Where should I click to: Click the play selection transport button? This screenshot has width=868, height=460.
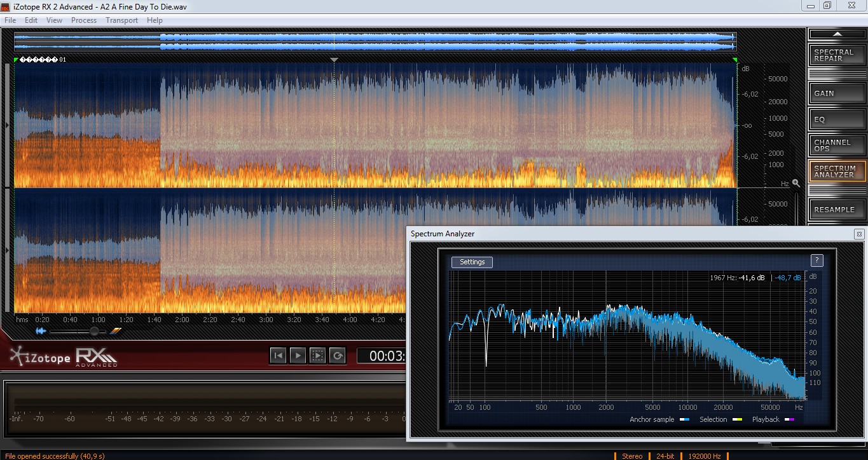click(x=317, y=356)
